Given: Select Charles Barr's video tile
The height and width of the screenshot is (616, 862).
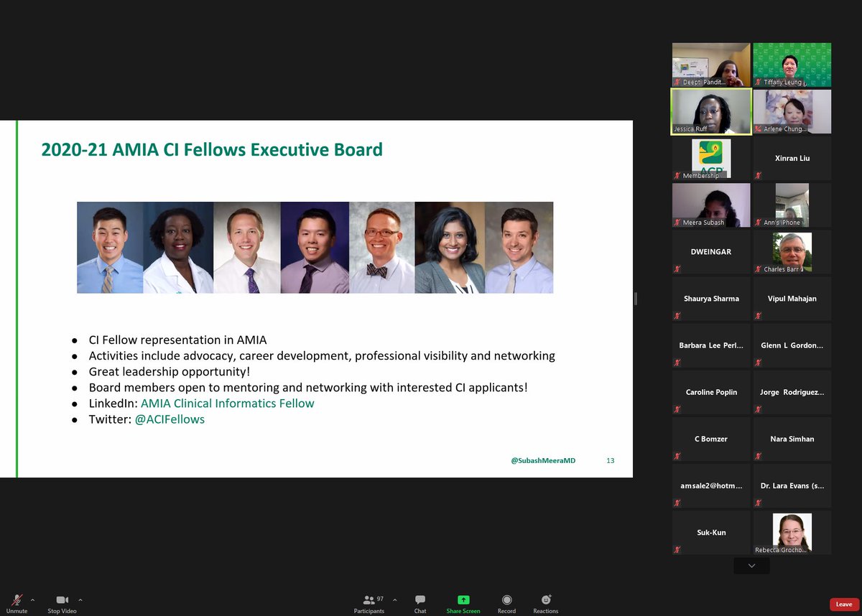Looking at the screenshot, I should pyautogui.click(x=792, y=252).
